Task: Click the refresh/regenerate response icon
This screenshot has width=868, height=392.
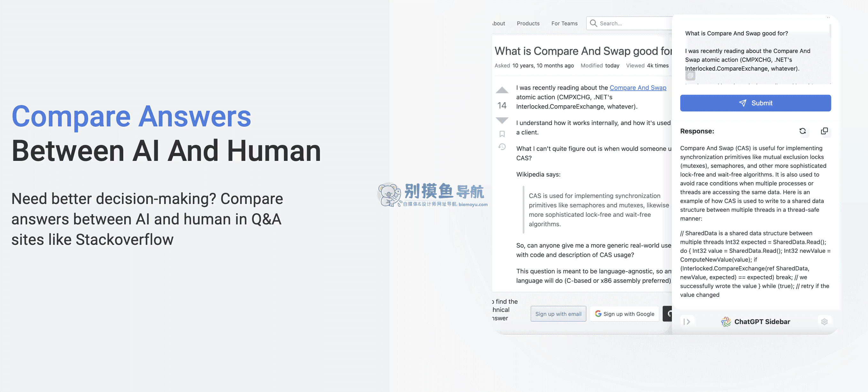Action: pyautogui.click(x=803, y=131)
